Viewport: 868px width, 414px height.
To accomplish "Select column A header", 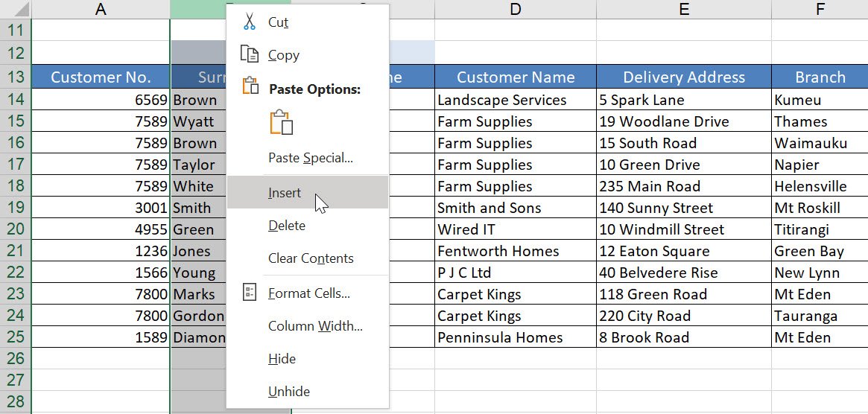I will point(101,9).
